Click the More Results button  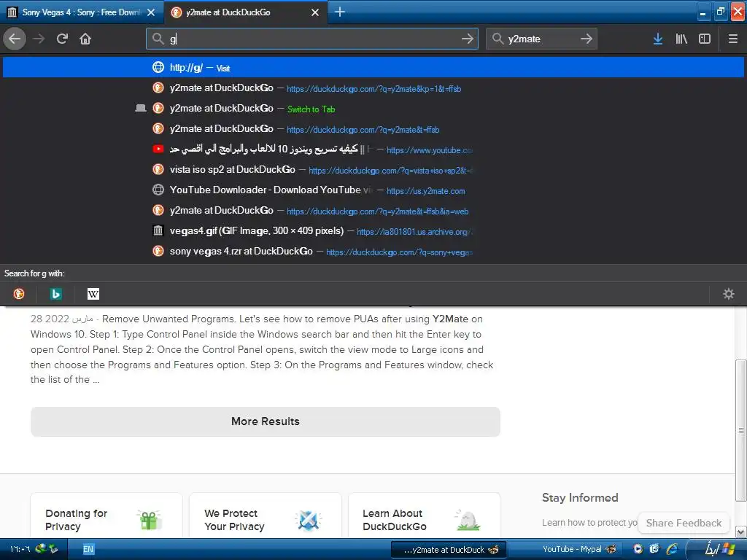(266, 421)
